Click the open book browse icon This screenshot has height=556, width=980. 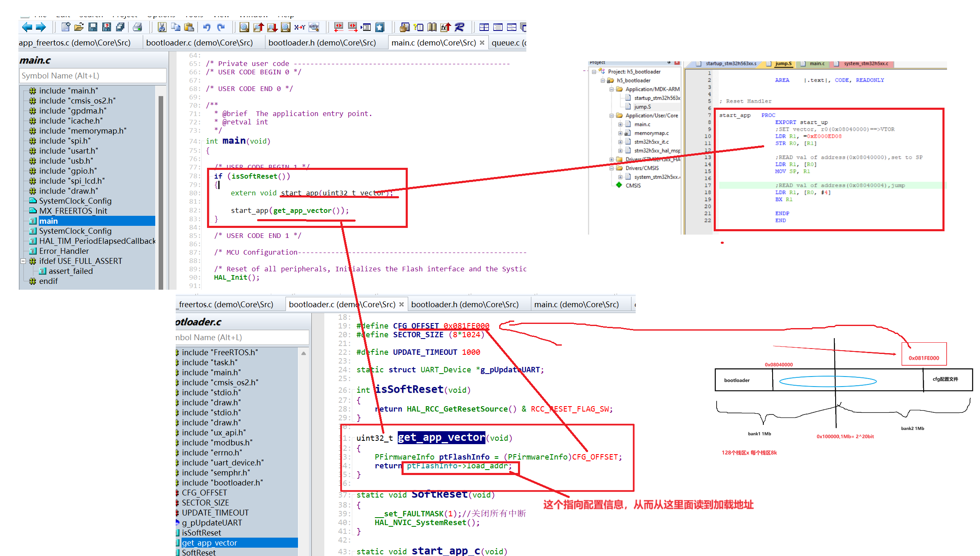tap(432, 28)
